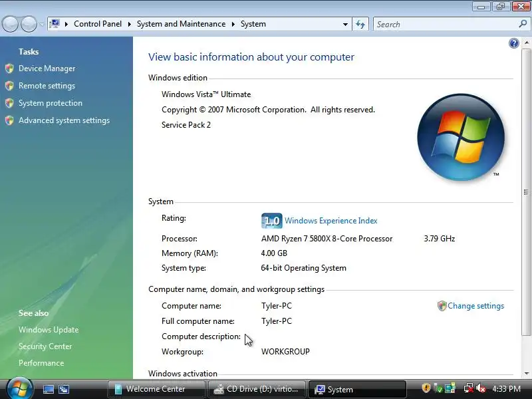The width and height of the screenshot is (532, 399).
Task: Click the 1.0 rating score badge
Action: (x=272, y=221)
